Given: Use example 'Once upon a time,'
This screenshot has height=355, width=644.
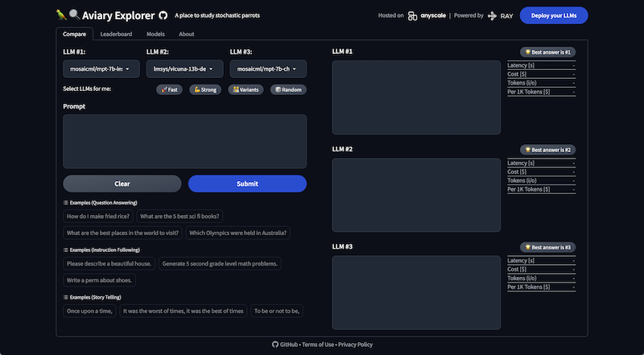Looking at the screenshot, I should pos(89,311).
